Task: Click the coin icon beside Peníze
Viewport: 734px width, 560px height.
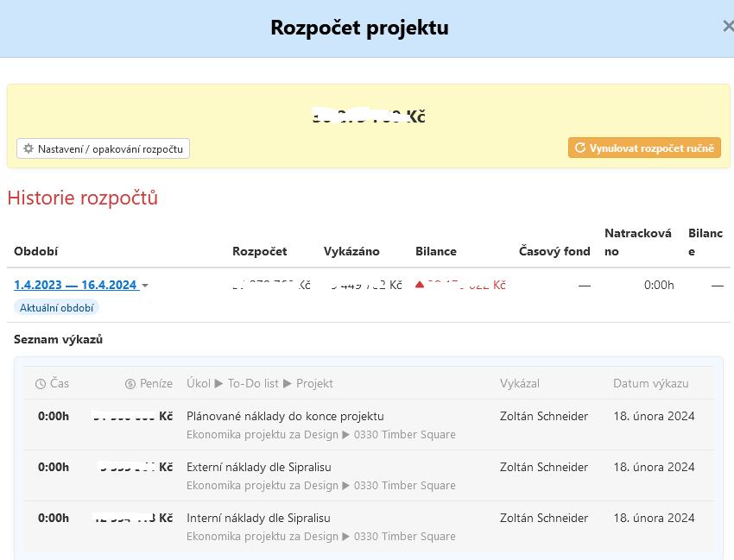Action: [130, 384]
